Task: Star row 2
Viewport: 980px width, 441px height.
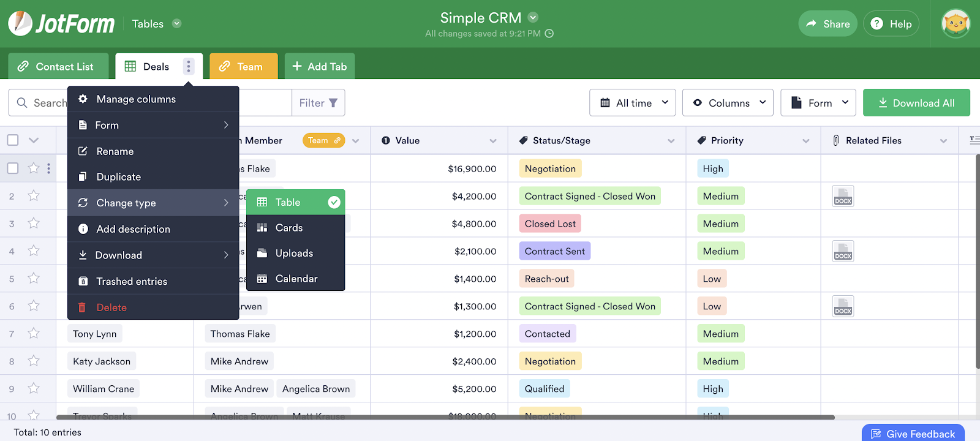Action: click(34, 196)
